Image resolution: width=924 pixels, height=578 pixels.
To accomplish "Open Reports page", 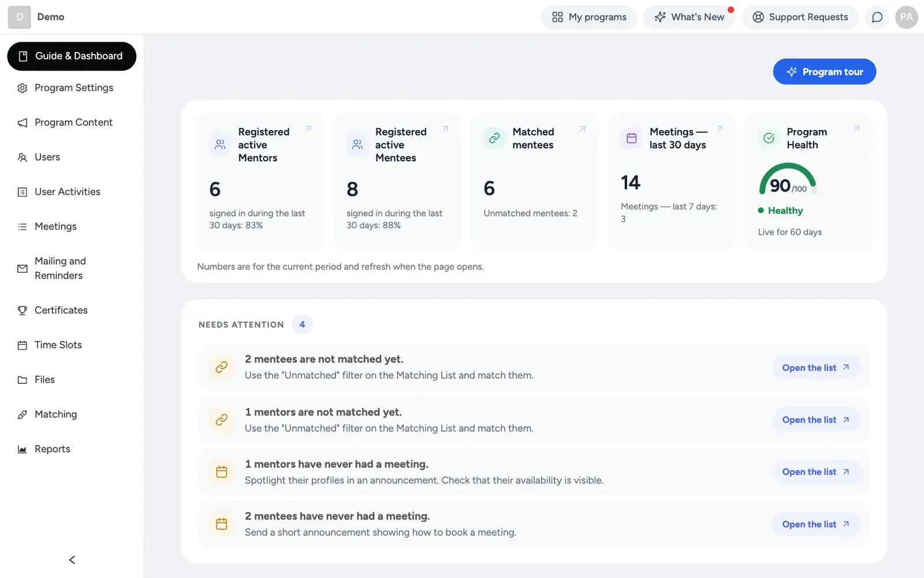I will tap(72, 449).
